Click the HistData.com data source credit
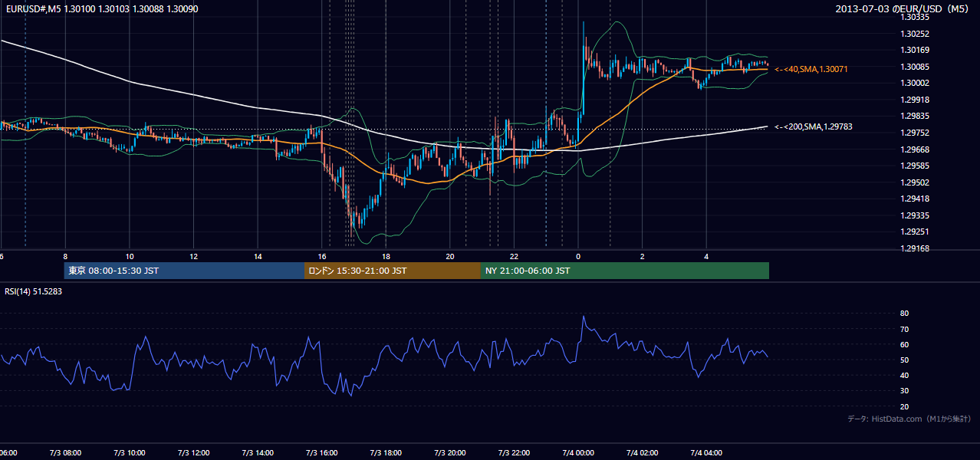Screen dimensions: 980x460 click(909, 419)
